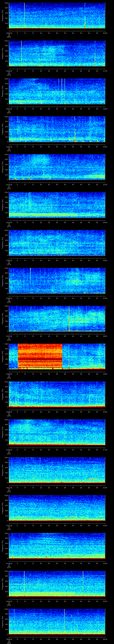
Task: Select the spectrogram panel starting at 8:42:00
Action: click(57, 508)
